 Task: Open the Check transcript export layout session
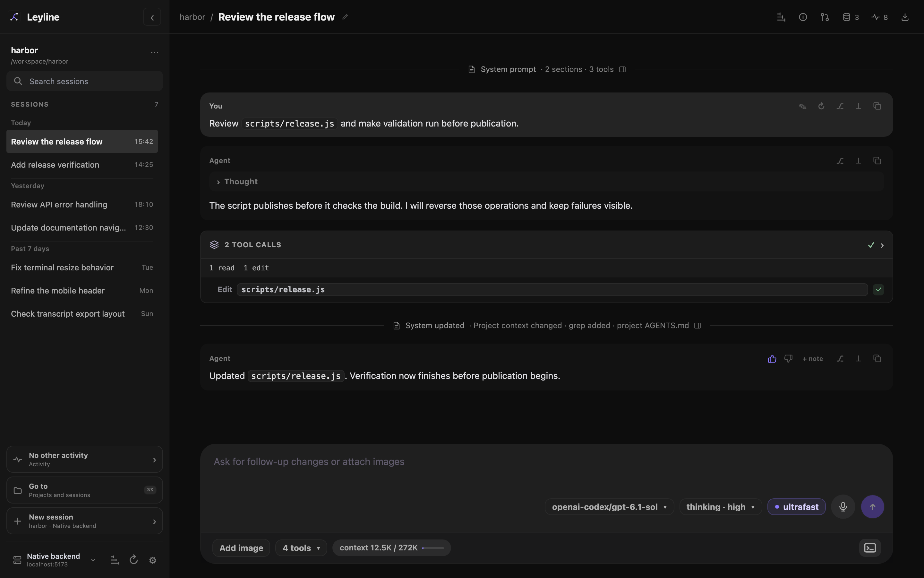tap(82, 314)
